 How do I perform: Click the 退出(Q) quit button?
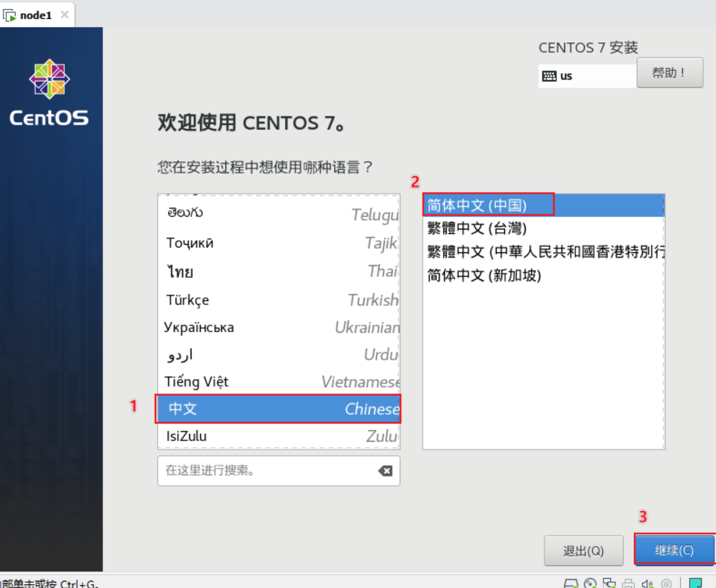pyautogui.click(x=583, y=551)
